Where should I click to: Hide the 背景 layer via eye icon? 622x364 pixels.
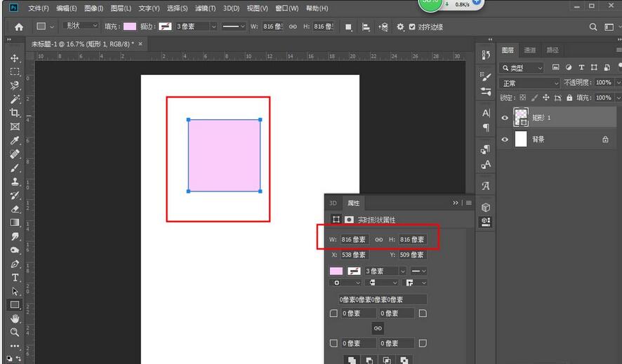[x=504, y=140]
